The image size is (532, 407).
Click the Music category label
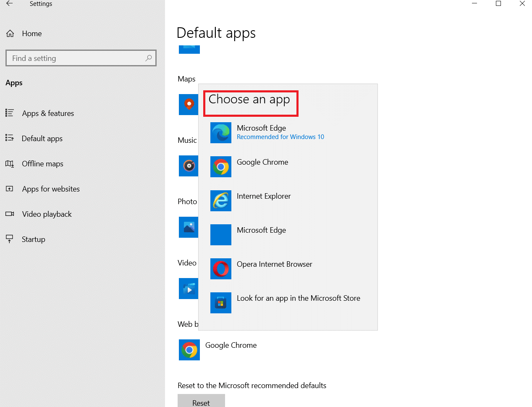(187, 140)
